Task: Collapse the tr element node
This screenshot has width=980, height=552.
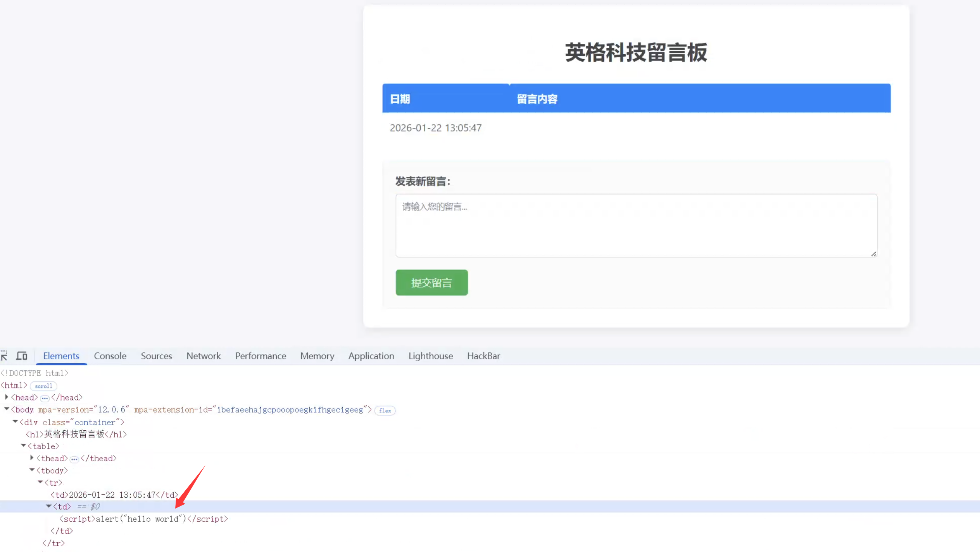Action: tap(40, 482)
